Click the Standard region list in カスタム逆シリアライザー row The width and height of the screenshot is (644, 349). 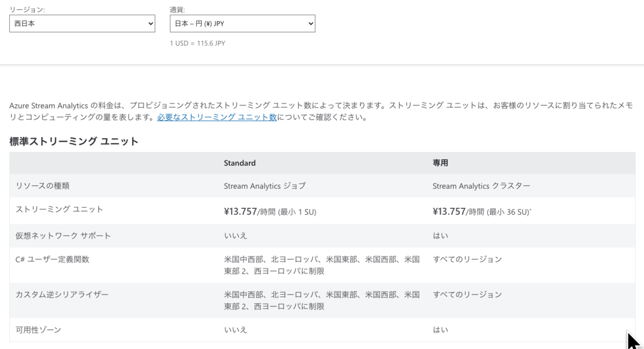coord(321,301)
